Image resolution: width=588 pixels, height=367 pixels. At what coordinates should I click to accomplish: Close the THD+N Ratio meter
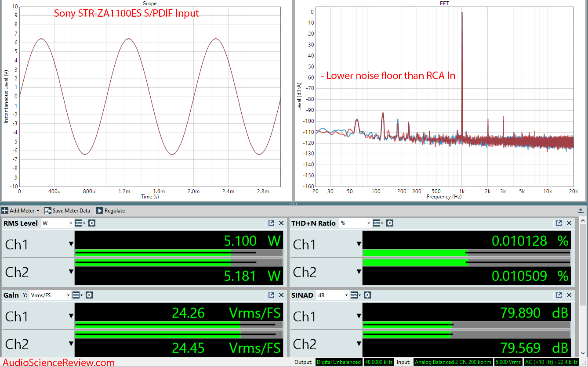pos(569,223)
